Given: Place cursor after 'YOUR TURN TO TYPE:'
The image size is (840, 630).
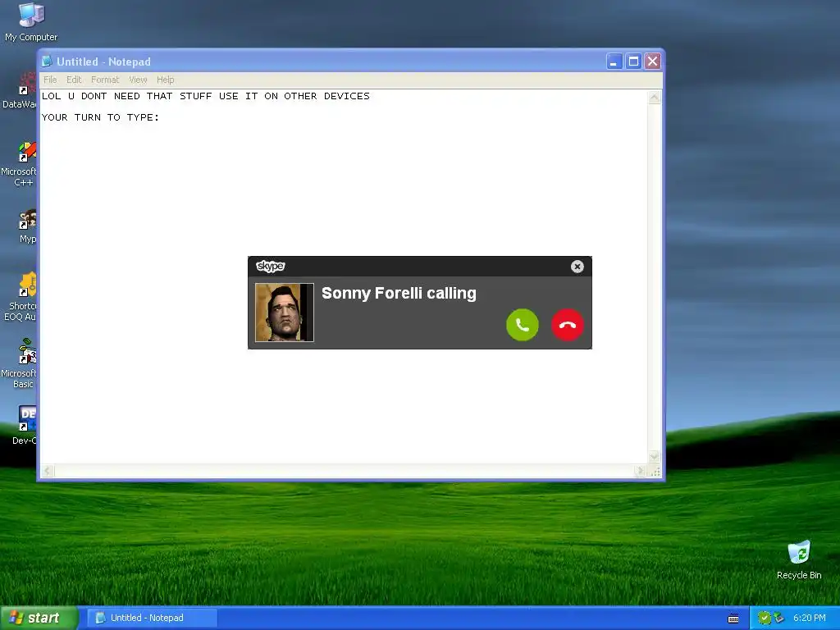Looking at the screenshot, I should pos(161,117).
